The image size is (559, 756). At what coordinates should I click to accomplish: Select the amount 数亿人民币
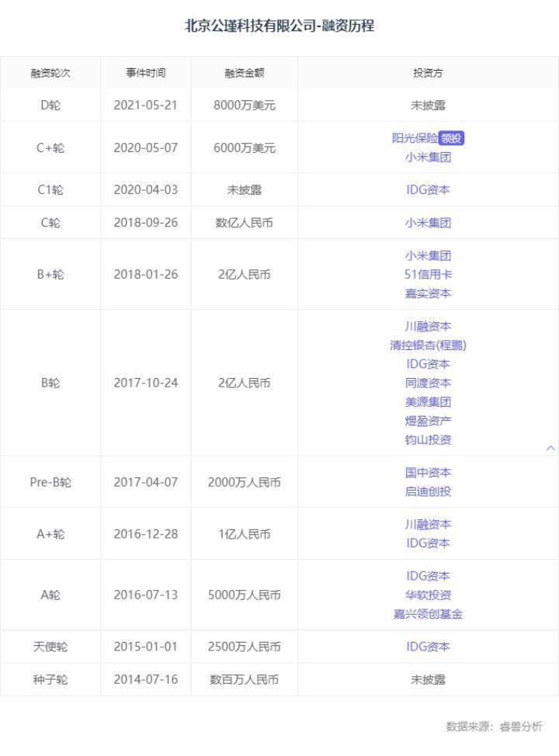tap(244, 223)
